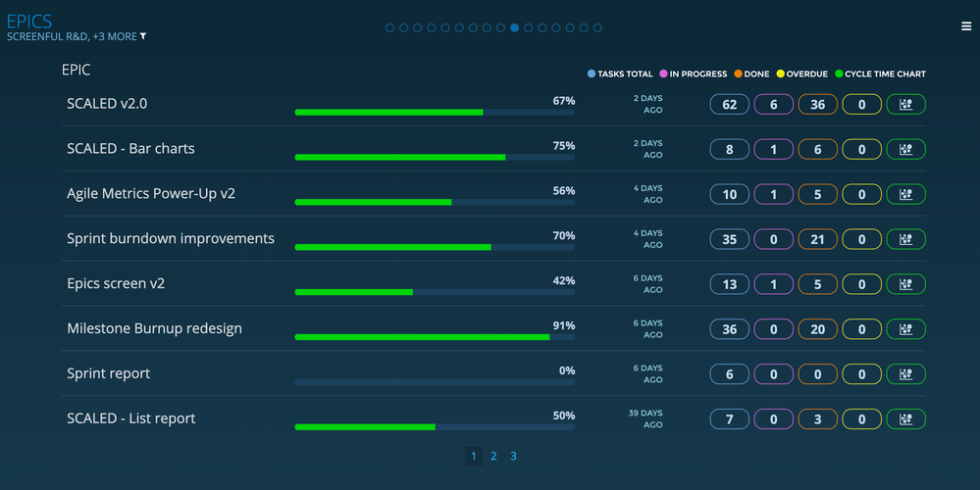980x490 pixels.
Task: Open the SCALED v2.0 epic
Action: tap(107, 104)
